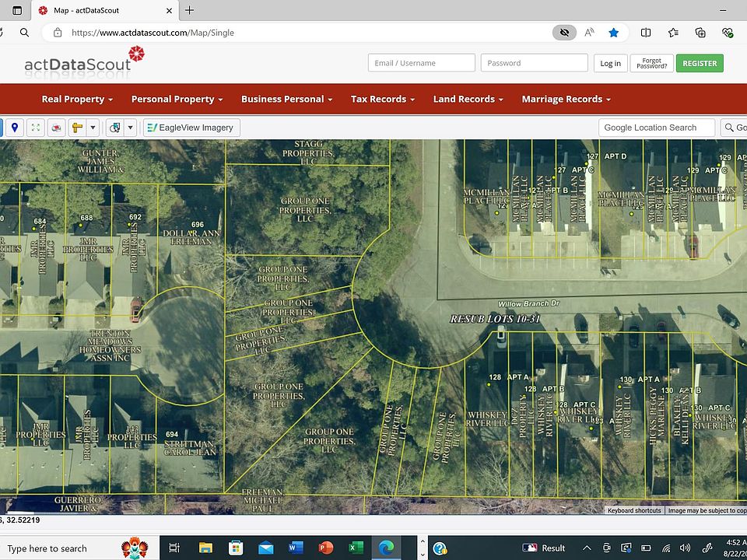This screenshot has width=747, height=560.
Task: Click the battery status tray icon
Action: [646, 548]
